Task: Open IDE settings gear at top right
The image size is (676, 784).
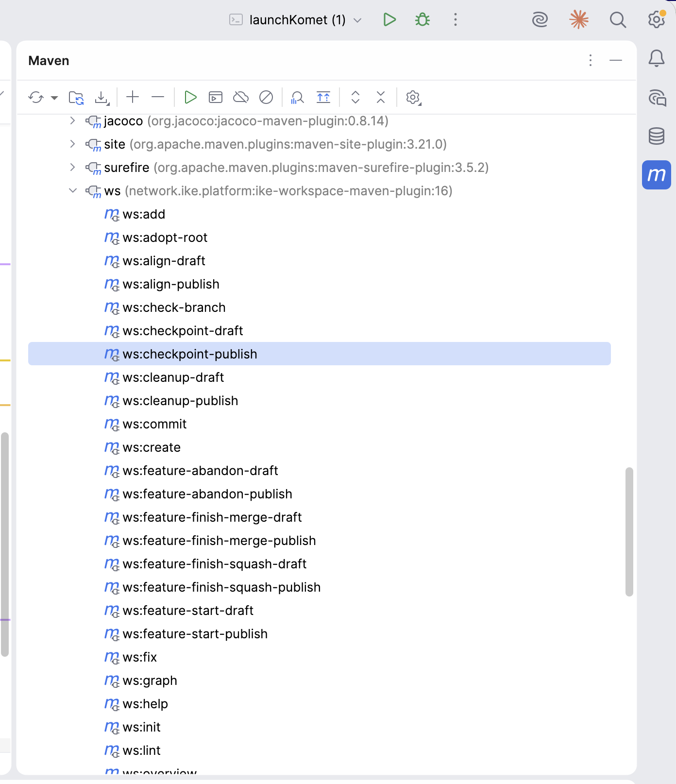Action: click(x=657, y=19)
